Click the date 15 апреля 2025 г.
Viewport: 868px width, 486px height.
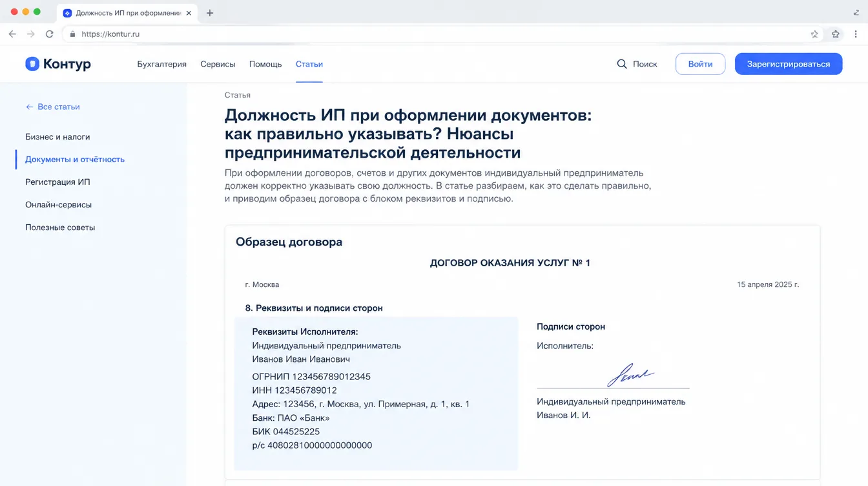point(768,284)
